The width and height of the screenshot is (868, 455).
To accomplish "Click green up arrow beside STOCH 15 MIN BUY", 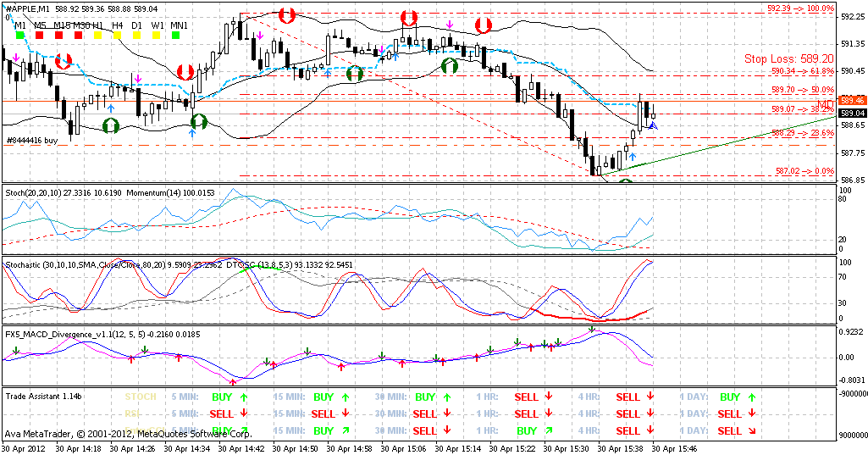I will tap(346, 397).
